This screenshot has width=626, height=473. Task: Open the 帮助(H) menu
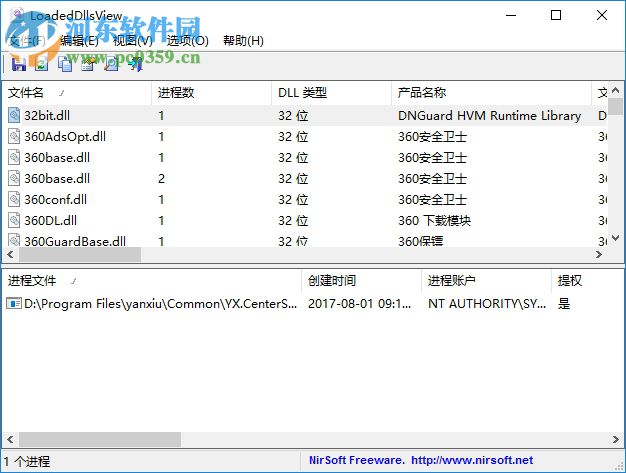click(x=243, y=40)
